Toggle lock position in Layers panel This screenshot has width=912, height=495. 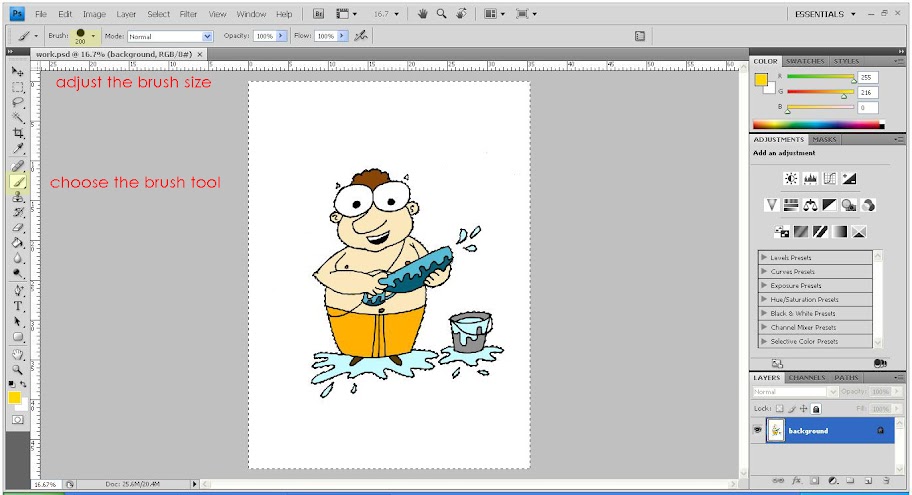(804, 409)
